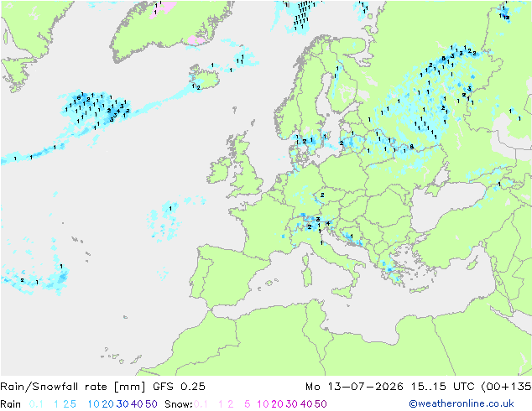Screen dimensions: 532x411
Task: Pick the snow legend value 0.1
Action: point(201,404)
